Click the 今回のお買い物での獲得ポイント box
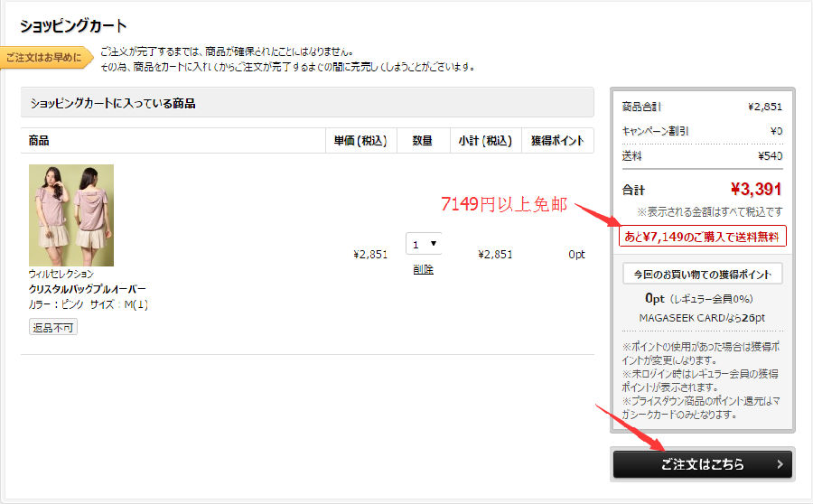Image resolution: width=813 pixels, height=504 pixels. (702, 275)
